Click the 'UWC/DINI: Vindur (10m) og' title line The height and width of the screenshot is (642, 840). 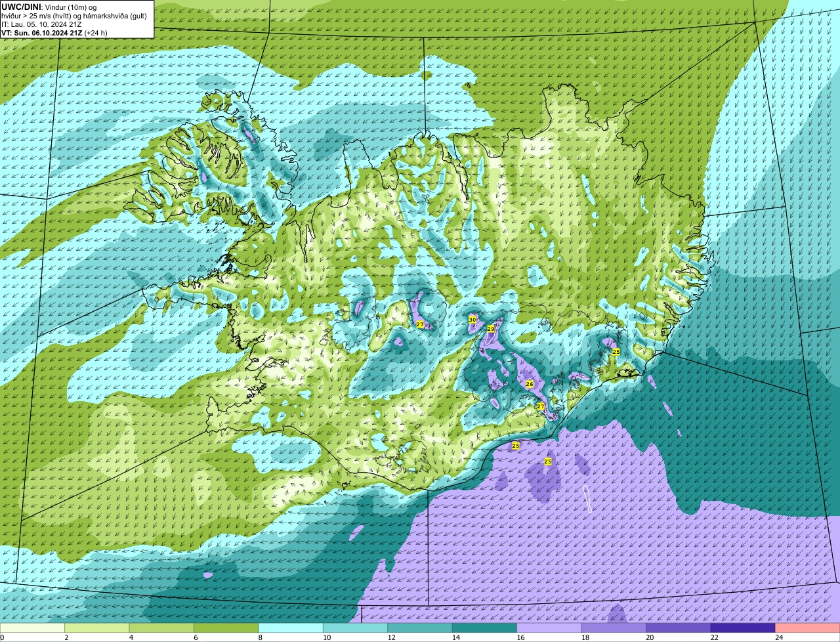point(49,7)
